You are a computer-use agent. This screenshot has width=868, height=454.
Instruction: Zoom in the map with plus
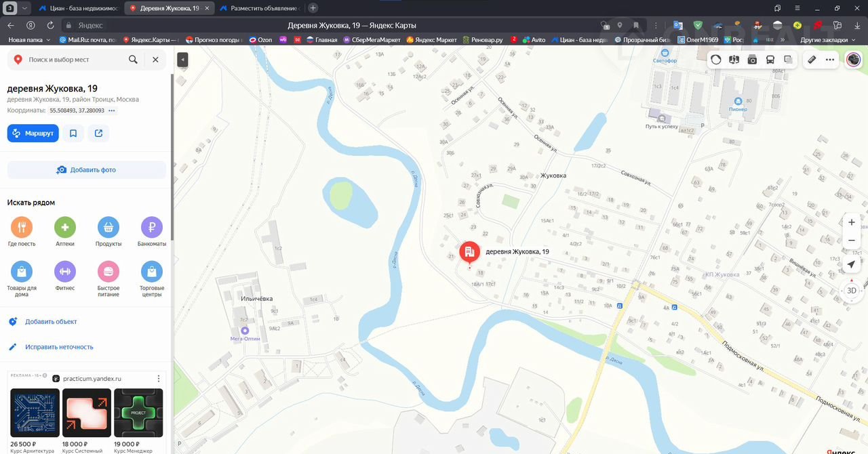coord(852,222)
